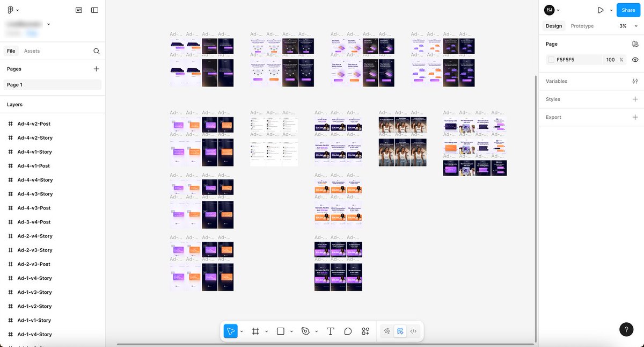The height and width of the screenshot is (347, 644).
Task: Open the Assets tab
Action: coord(32,50)
